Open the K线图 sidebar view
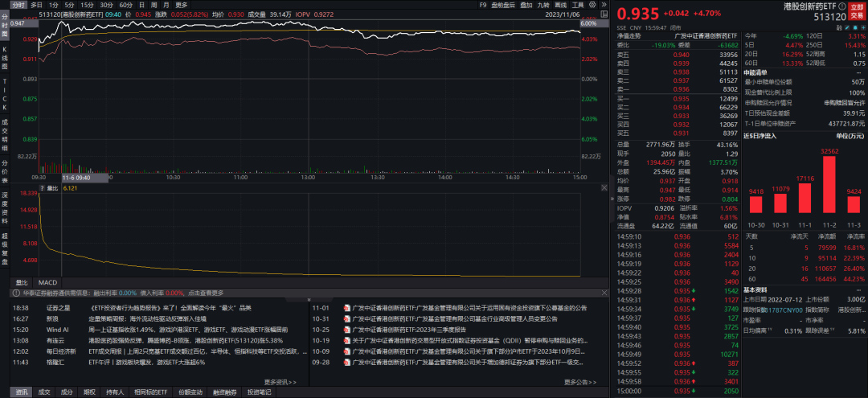This screenshot has height=398, width=868. [5, 58]
